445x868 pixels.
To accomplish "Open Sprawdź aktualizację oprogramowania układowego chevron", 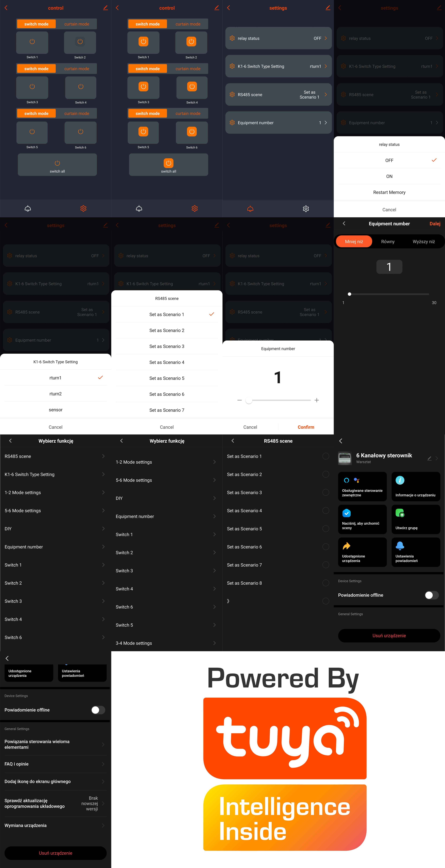I will [103, 804].
